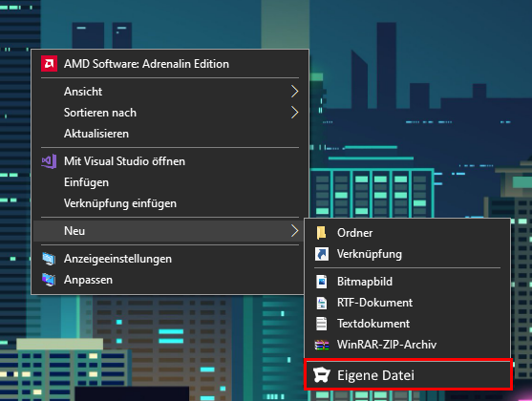The width and height of the screenshot is (532, 401).
Task: Create a new Textdokument
Action: coord(408,324)
